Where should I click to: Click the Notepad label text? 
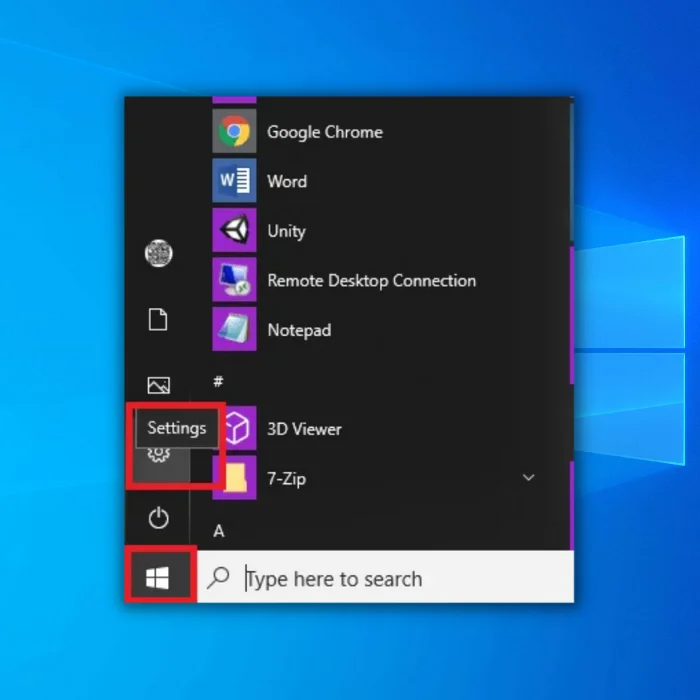(299, 330)
